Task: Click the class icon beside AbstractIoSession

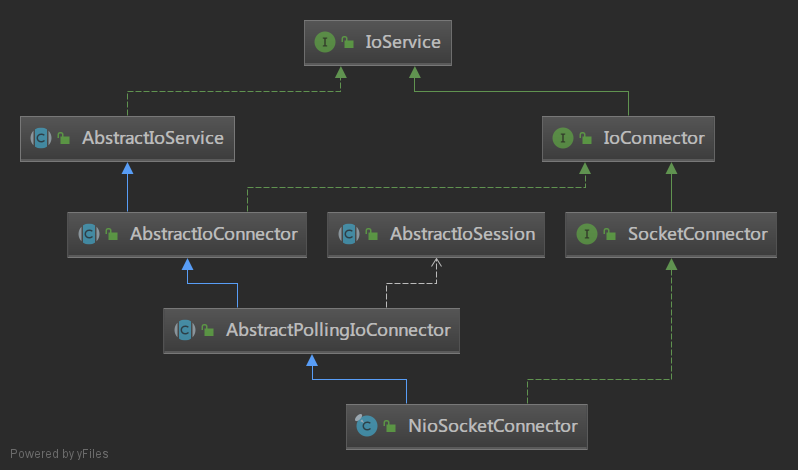Action: [x=348, y=234]
